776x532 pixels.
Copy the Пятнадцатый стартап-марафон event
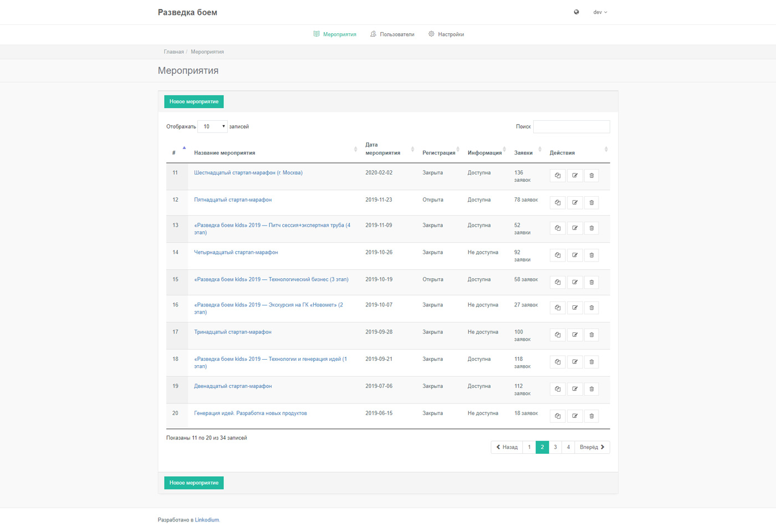click(x=558, y=203)
